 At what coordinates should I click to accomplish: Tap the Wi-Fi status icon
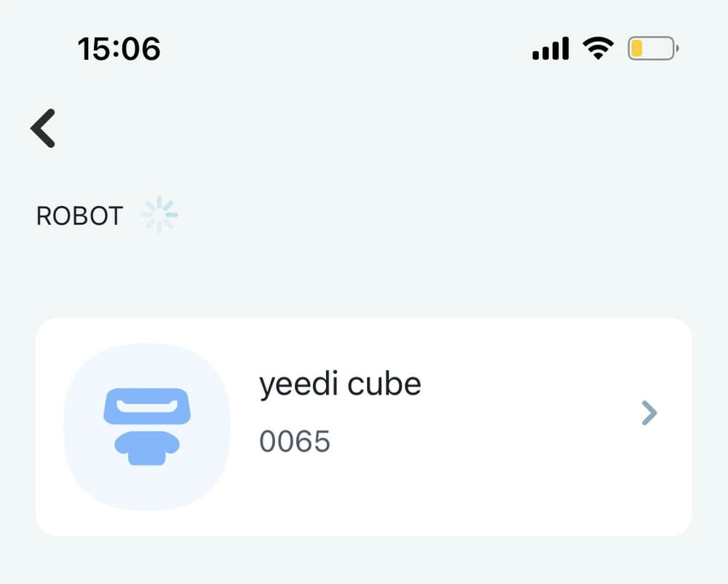[598, 50]
